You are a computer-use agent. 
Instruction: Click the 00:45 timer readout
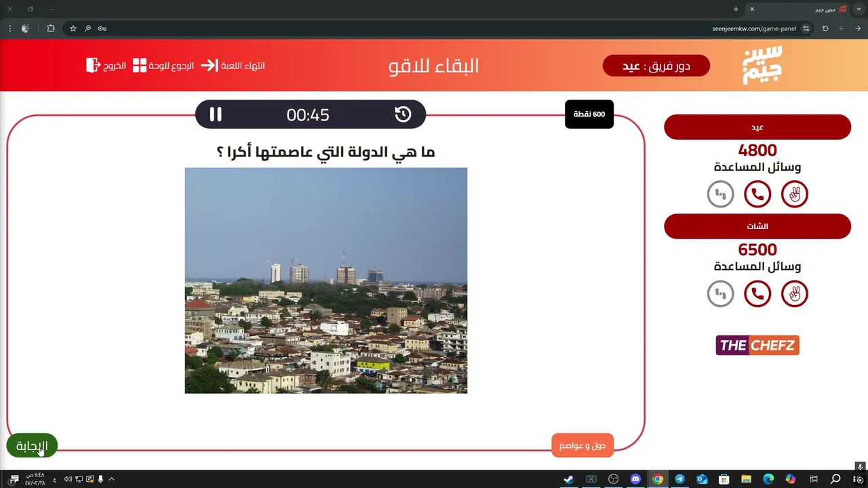pyautogui.click(x=308, y=115)
